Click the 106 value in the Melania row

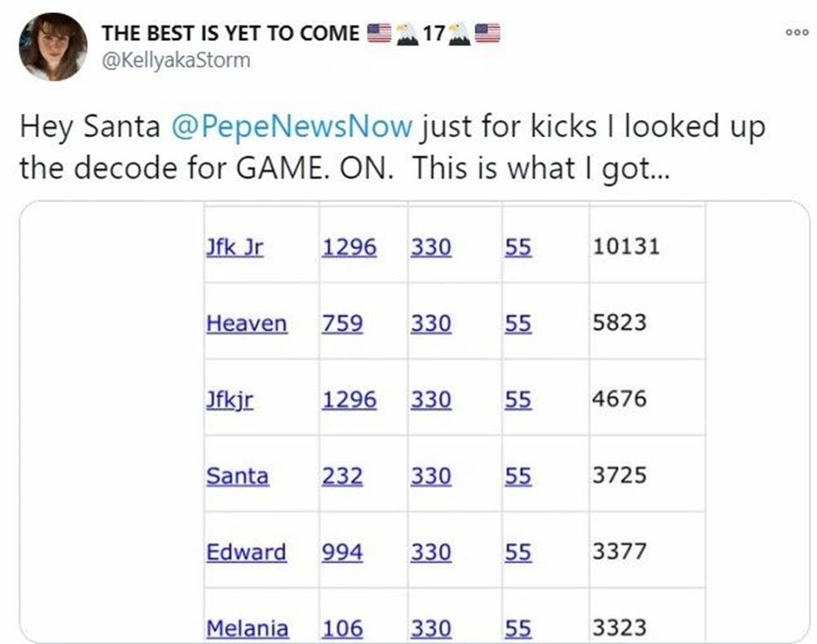coord(342,628)
